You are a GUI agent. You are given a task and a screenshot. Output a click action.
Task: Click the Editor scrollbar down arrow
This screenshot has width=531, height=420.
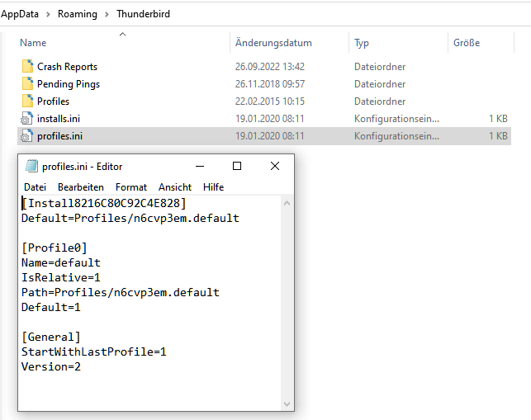click(287, 404)
